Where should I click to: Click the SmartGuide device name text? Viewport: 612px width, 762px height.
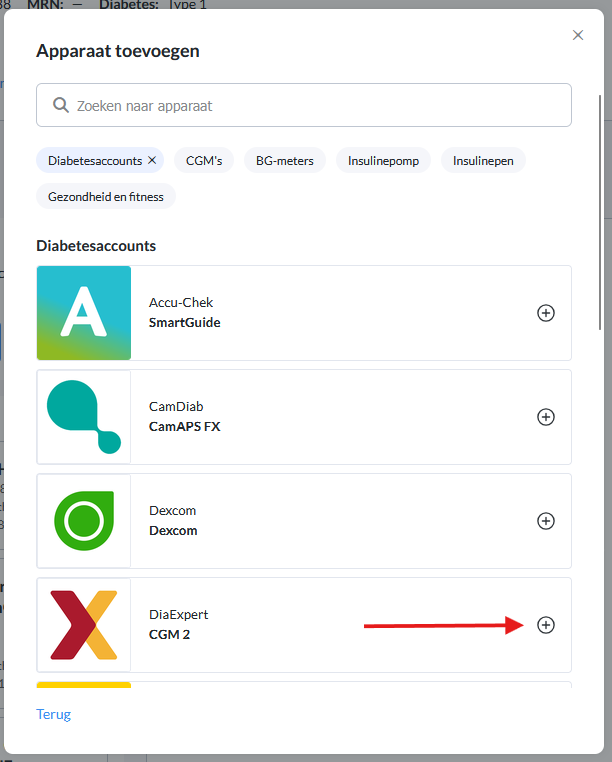click(184, 323)
